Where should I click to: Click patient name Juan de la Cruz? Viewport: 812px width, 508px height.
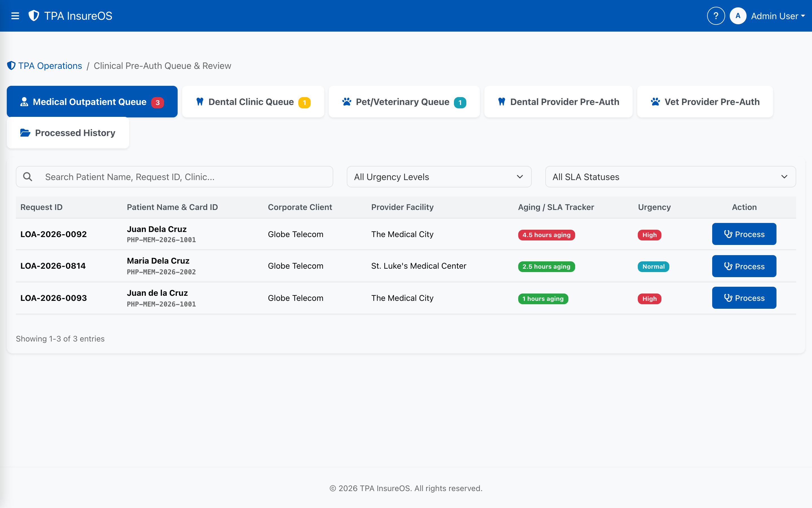(157, 293)
